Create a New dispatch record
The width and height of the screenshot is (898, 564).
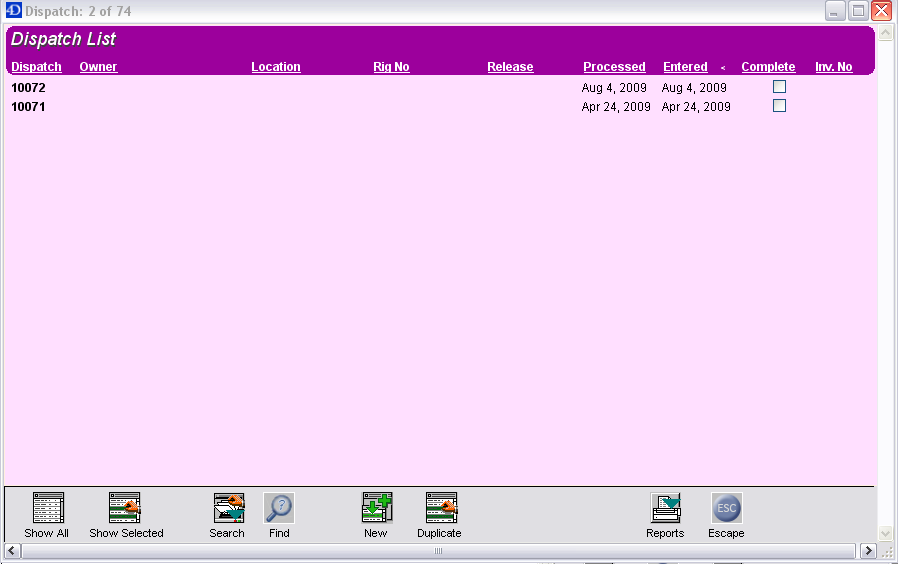click(376, 508)
